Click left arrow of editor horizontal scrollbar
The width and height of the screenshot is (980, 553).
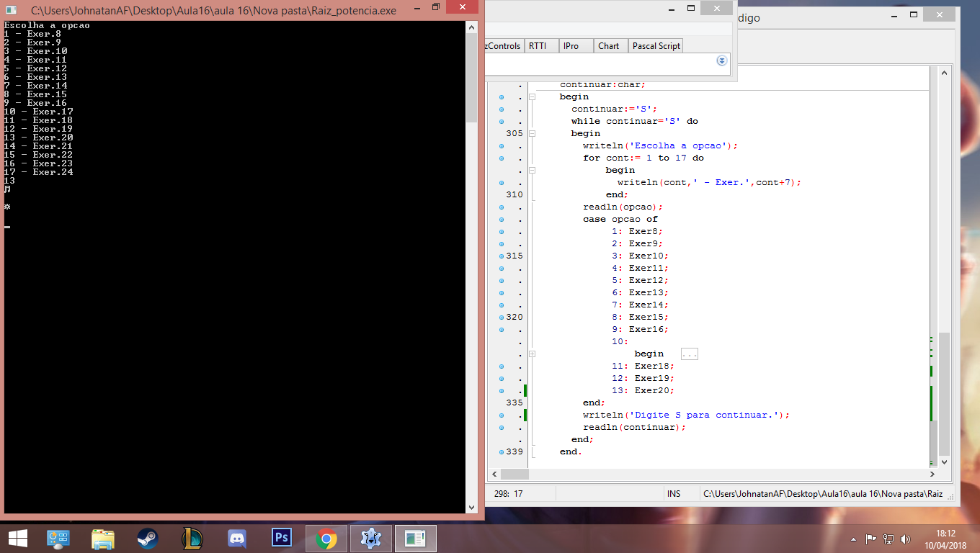pyautogui.click(x=494, y=474)
